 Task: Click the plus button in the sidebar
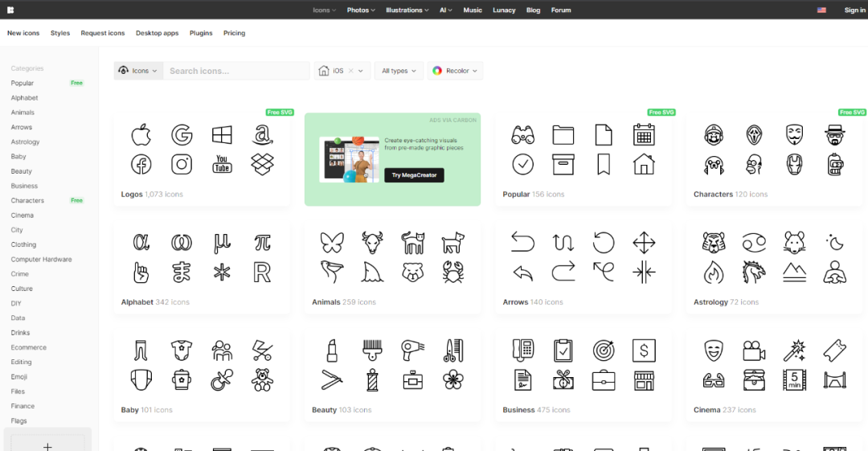click(47, 446)
